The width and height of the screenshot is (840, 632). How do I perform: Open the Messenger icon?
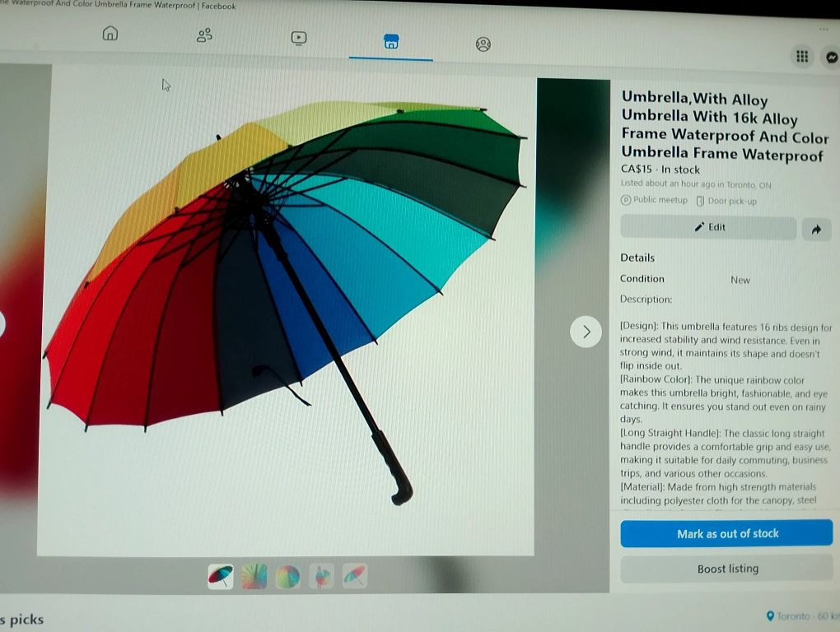point(832,57)
